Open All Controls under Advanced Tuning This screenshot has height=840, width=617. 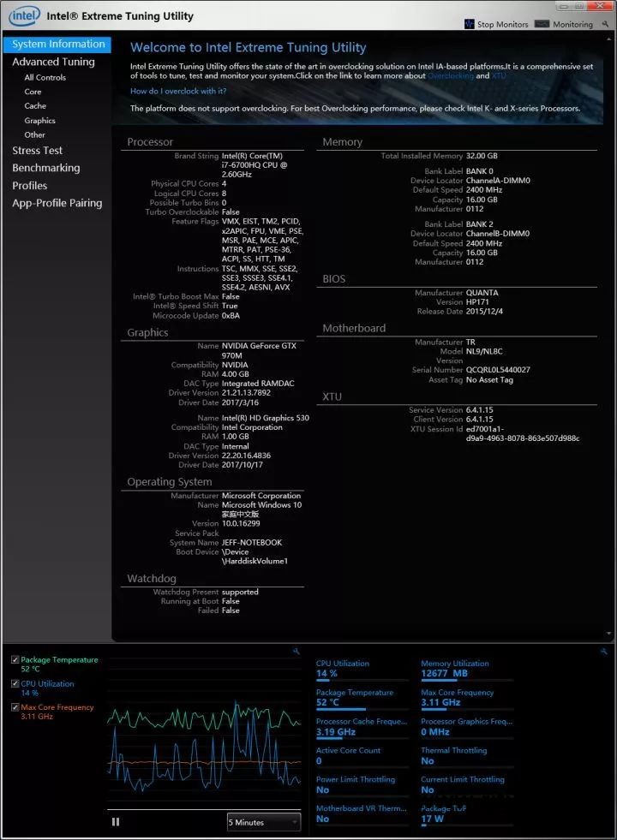tap(45, 77)
